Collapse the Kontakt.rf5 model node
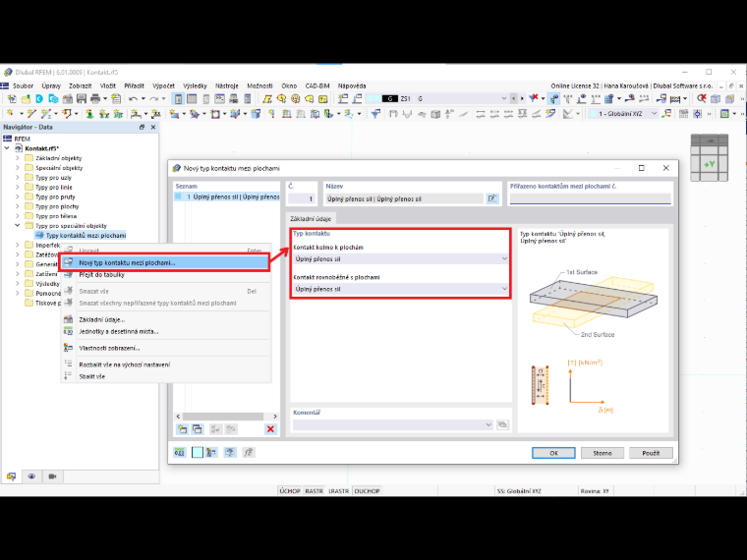This screenshot has height=560, width=747. [x=7, y=148]
